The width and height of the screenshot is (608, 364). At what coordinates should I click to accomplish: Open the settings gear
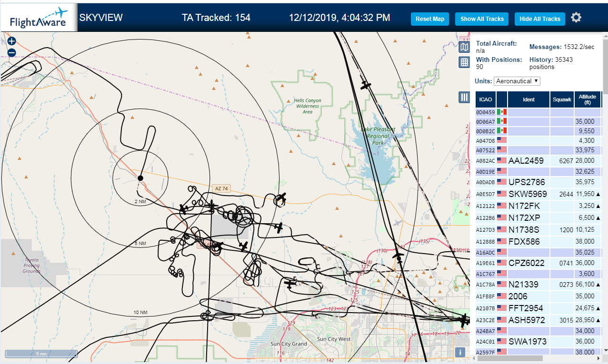pyautogui.click(x=576, y=18)
